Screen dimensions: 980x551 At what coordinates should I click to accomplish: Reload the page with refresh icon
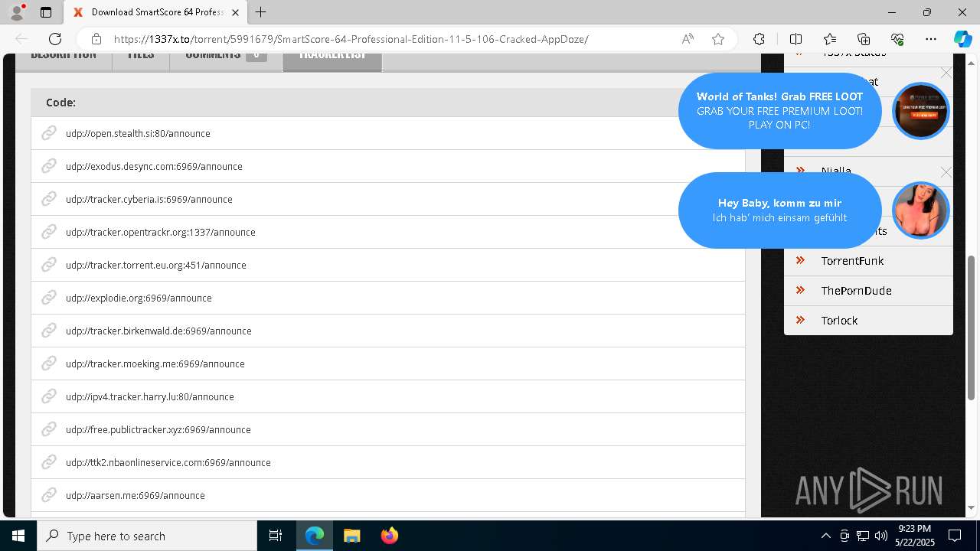pos(55,39)
